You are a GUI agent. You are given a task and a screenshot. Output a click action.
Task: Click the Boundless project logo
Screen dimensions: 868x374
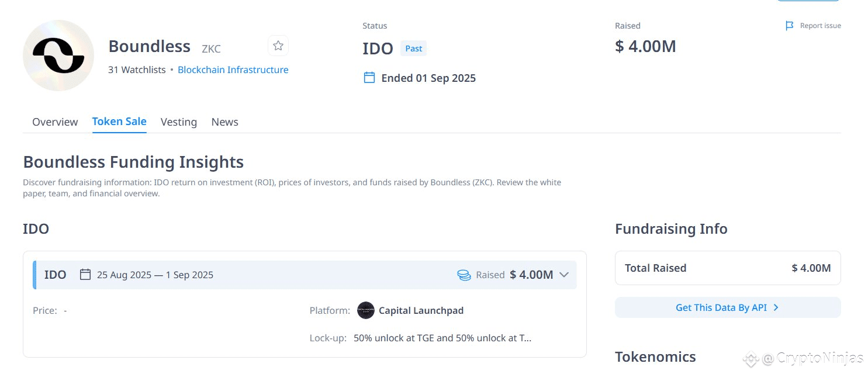[x=58, y=56]
